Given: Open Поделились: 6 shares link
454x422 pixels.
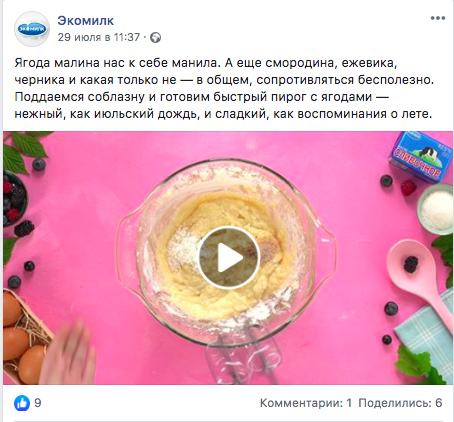Looking at the screenshot, I should click(x=400, y=403).
